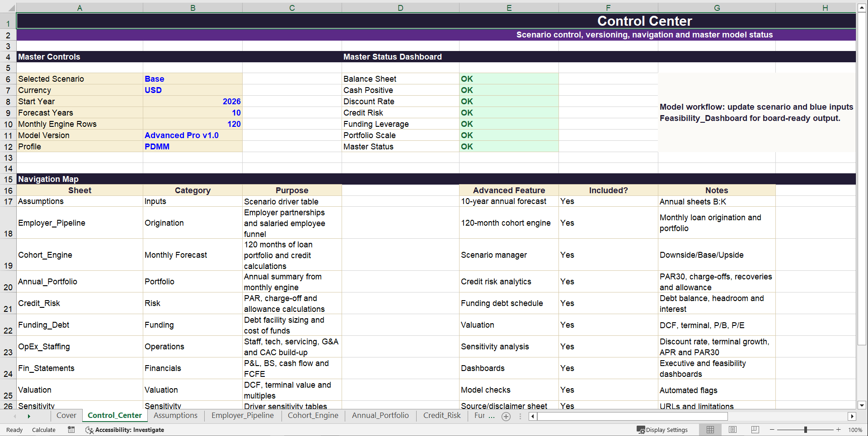Image resolution: width=868 pixels, height=436 pixels.
Task: Select the Control_Center sheet tab
Action: [115, 415]
